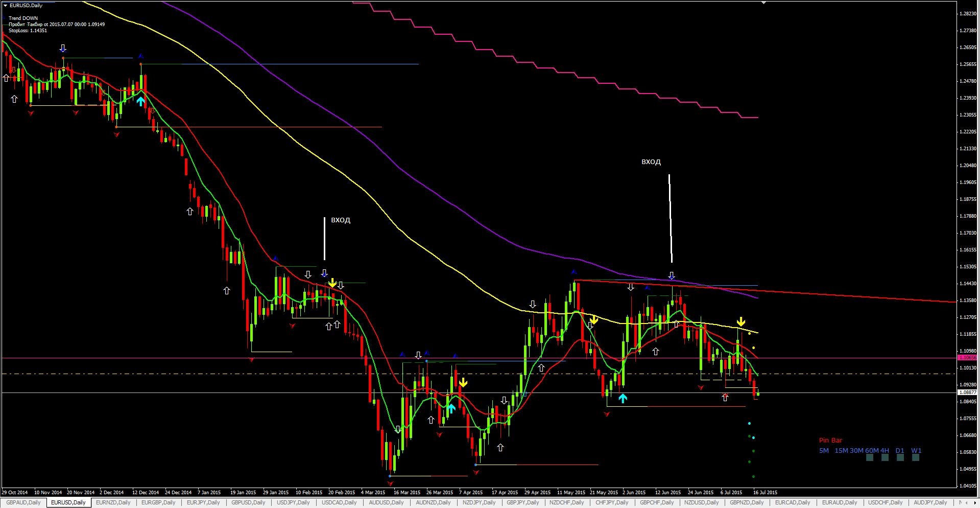Go to the GBPUSD,Daily tab
This screenshot has width=980, height=508.
tap(248, 503)
